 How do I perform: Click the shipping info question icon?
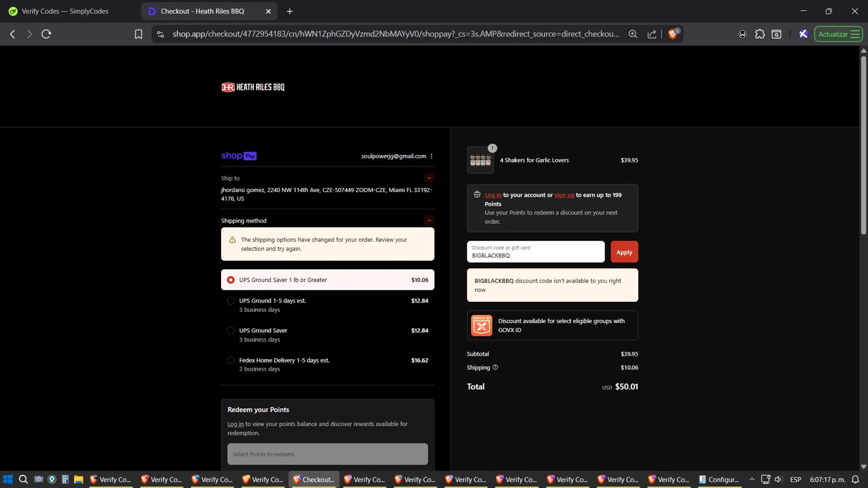pos(495,367)
